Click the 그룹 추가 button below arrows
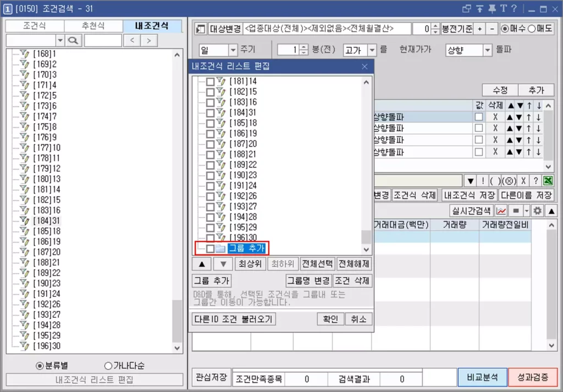The width and height of the screenshot is (563, 392). [x=212, y=281]
